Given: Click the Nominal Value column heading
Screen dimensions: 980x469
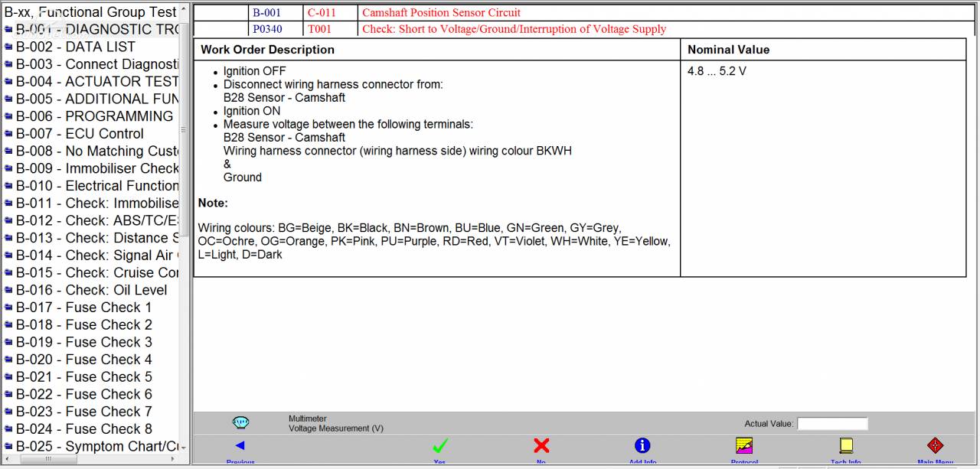Looking at the screenshot, I should 728,50.
